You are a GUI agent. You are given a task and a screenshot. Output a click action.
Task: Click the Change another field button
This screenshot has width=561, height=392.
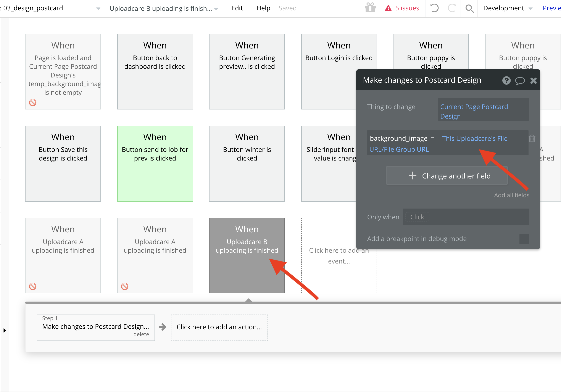447,176
